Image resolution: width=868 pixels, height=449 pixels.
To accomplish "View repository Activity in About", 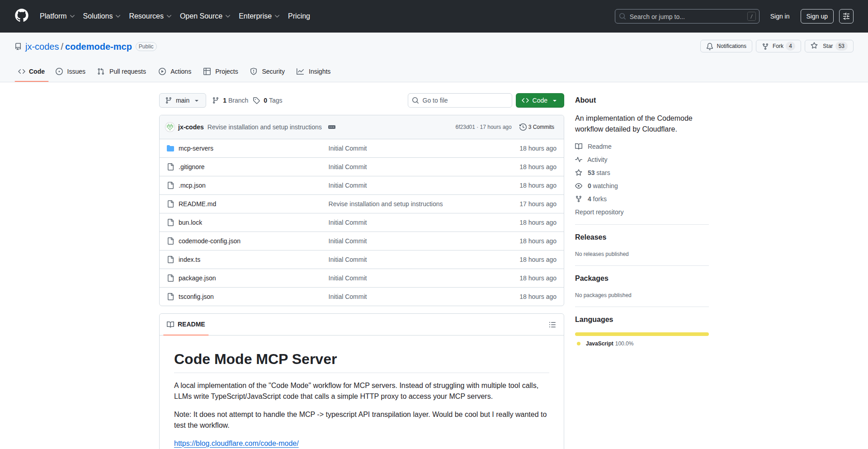I will [x=591, y=160].
